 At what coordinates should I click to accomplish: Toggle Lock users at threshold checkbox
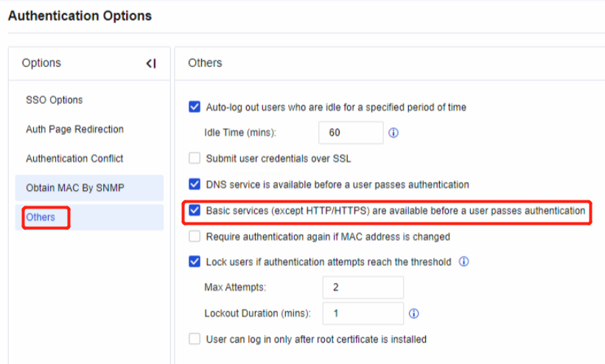coord(195,262)
